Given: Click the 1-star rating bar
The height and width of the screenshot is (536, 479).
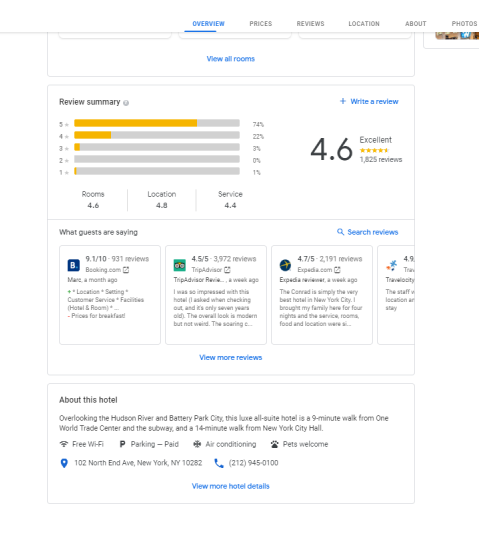Looking at the screenshot, I should click(157, 171).
